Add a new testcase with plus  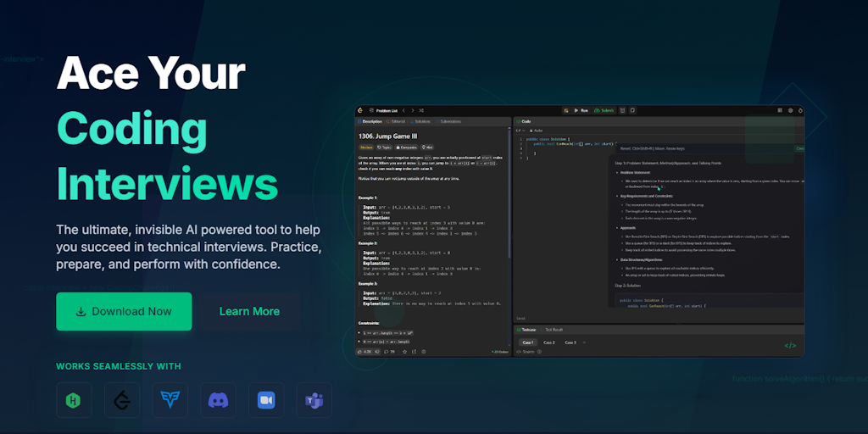click(x=584, y=342)
